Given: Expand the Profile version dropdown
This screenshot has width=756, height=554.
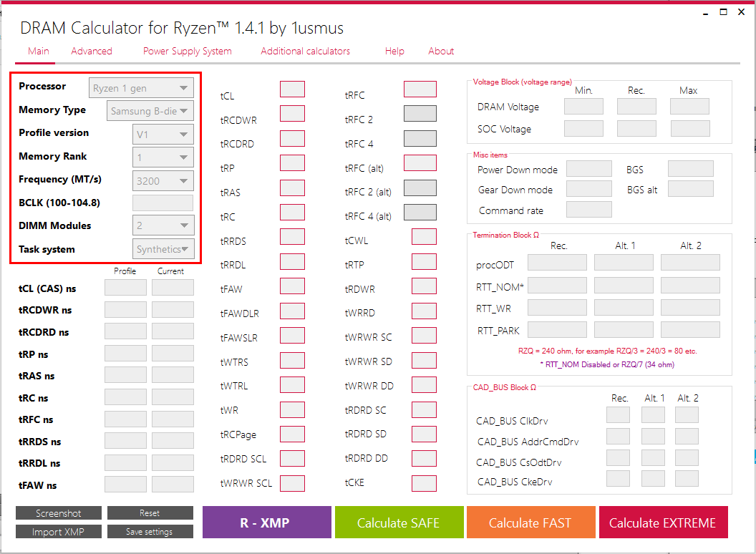Looking at the screenshot, I should coord(163,135).
